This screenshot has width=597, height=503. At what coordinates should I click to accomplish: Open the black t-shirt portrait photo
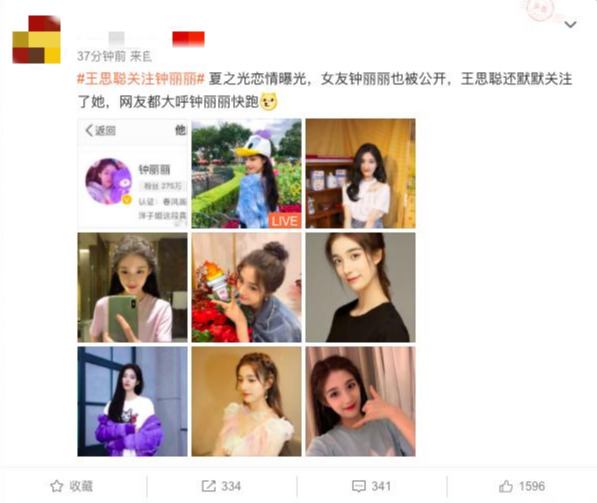pos(361,287)
